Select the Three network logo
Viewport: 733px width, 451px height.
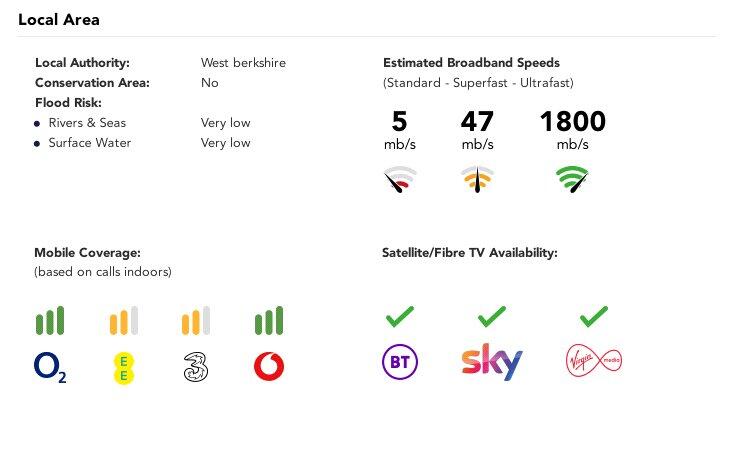click(x=196, y=368)
